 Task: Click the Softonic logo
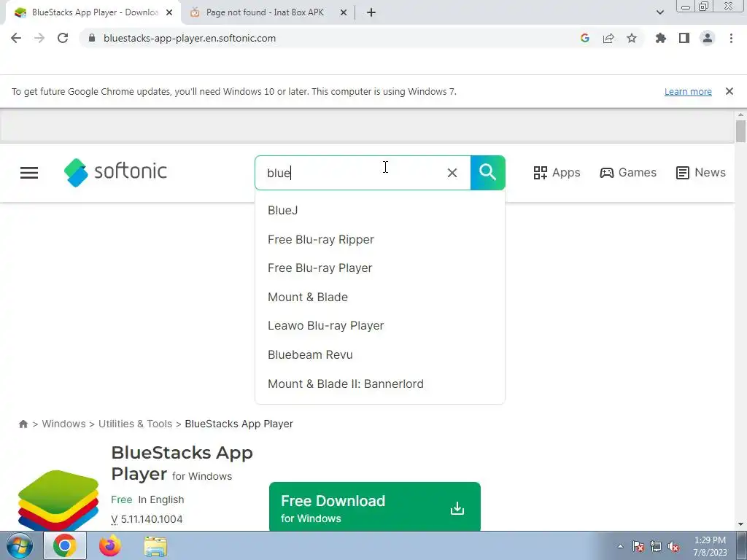point(115,172)
